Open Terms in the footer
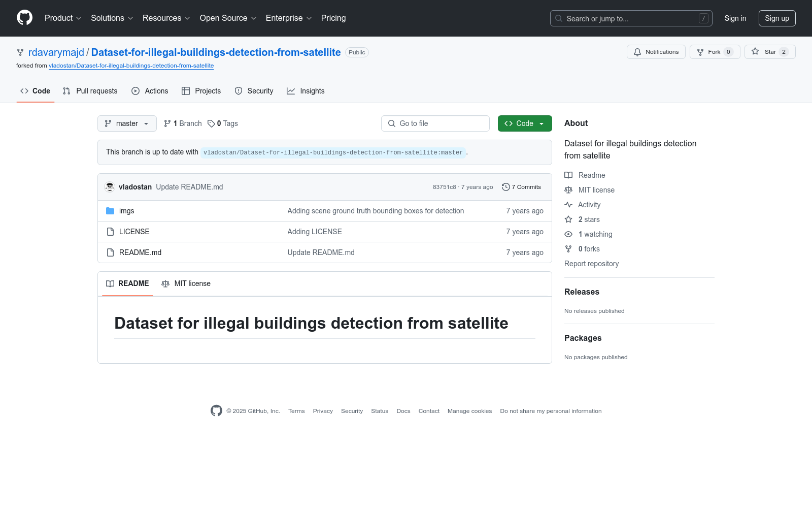This screenshot has width=812, height=508. coord(296,411)
